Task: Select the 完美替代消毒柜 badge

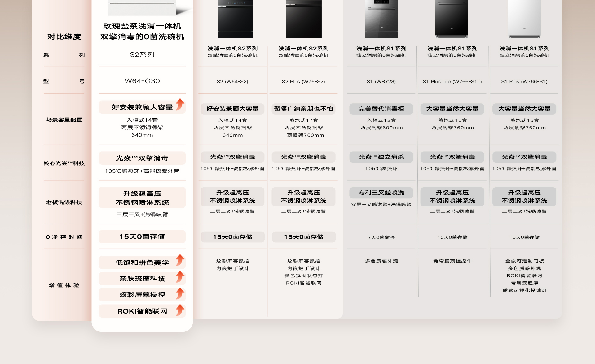Action: pyautogui.click(x=381, y=109)
